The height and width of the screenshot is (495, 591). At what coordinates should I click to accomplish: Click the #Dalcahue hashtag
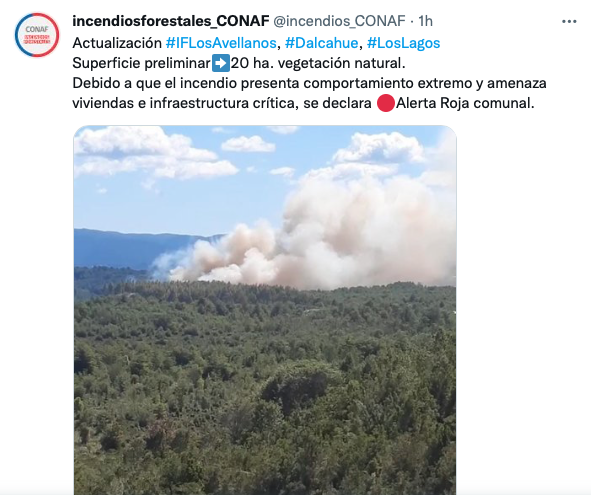pos(321,43)
